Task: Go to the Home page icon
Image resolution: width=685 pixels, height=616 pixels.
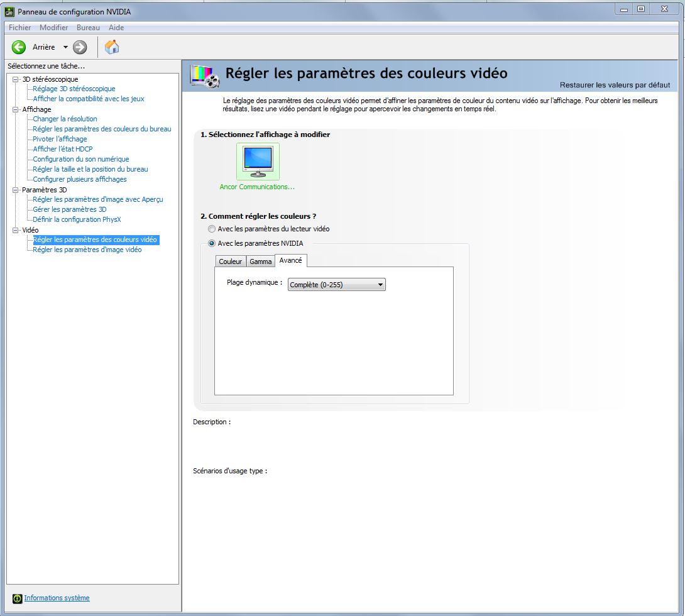Action: [x=112, y=47]
